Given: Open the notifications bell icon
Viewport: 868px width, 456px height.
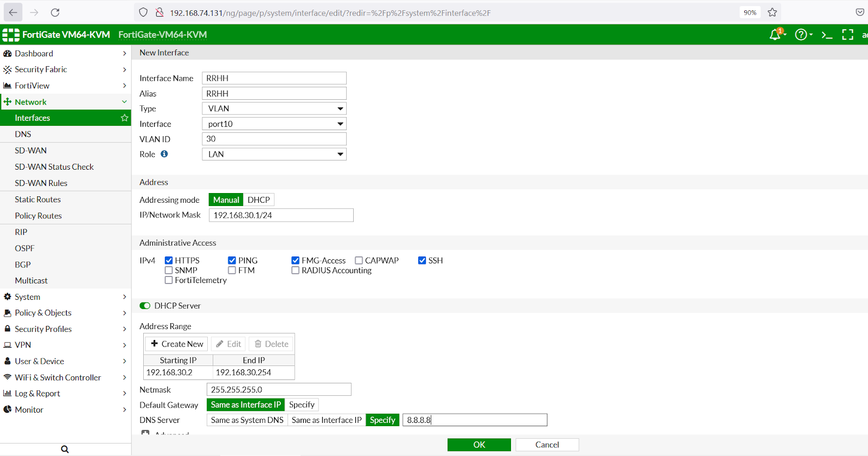Looking at the screenshot, I should click(x=776, y=35).
